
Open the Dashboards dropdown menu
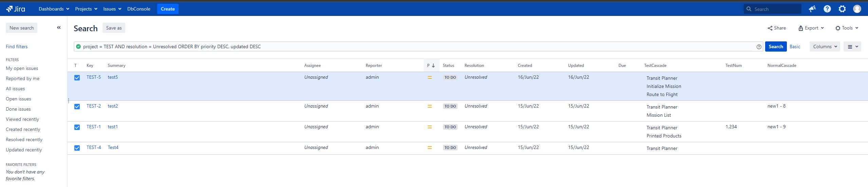point(54,9)
